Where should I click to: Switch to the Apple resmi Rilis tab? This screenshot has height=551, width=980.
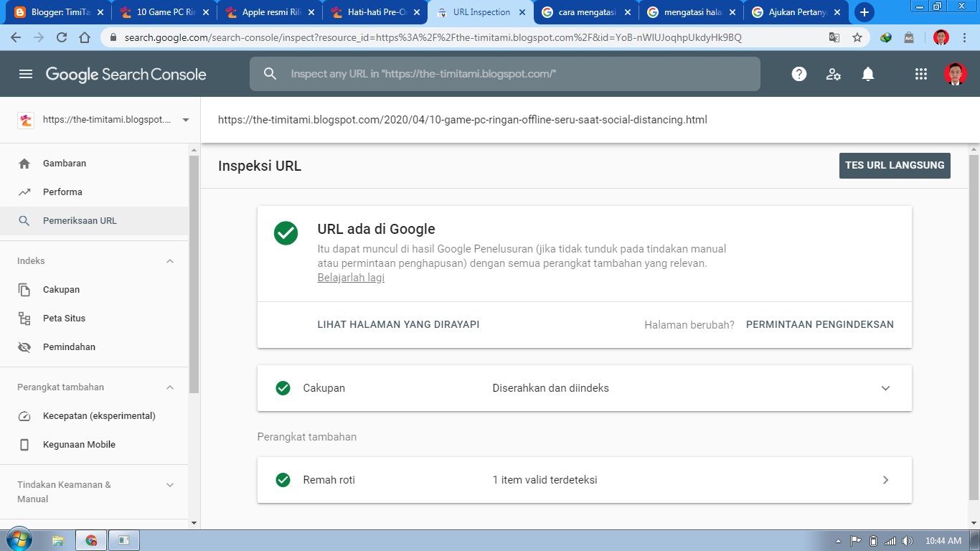[270, 12]
